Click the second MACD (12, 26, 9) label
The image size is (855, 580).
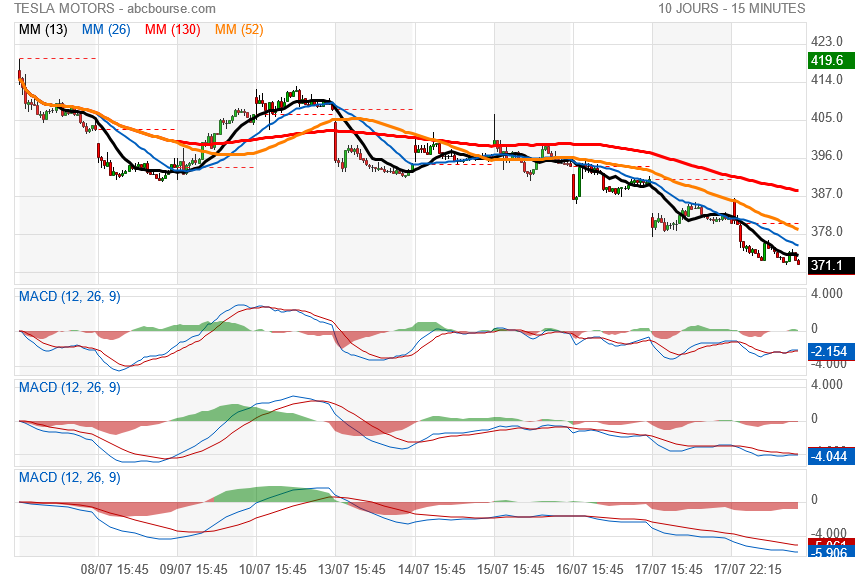tap(70, 388)
